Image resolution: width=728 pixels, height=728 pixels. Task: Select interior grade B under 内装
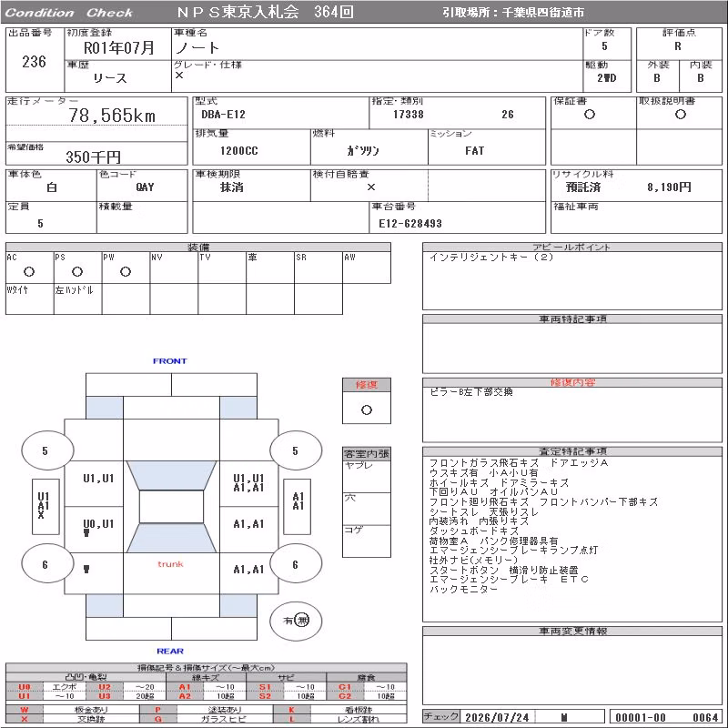(x=701, y=78)
